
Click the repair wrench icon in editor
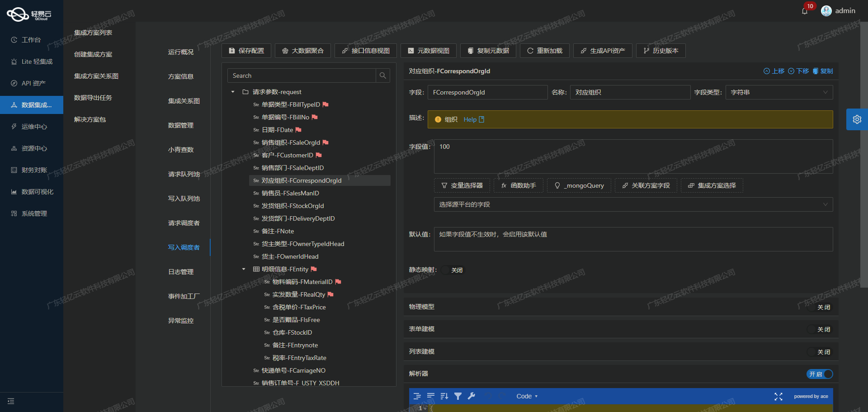coord(472,396)
